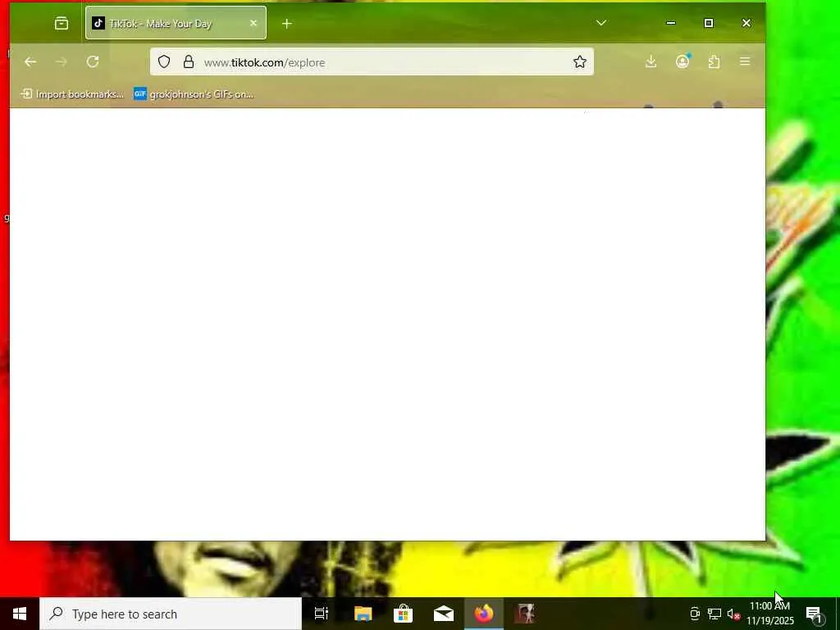View site security padlock info
840x630 pixels.
click(x=189, y=62)
